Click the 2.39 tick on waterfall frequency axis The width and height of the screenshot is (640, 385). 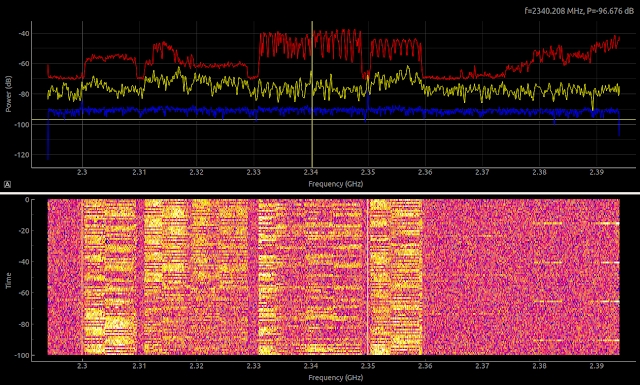(596, 366)
